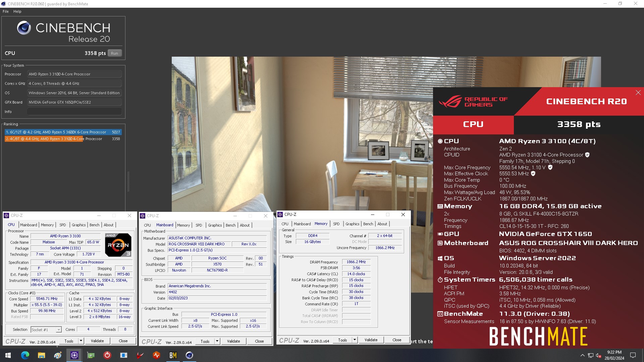Select the Ryzen 5 3600X ranking entry

[x=63, y=132]
